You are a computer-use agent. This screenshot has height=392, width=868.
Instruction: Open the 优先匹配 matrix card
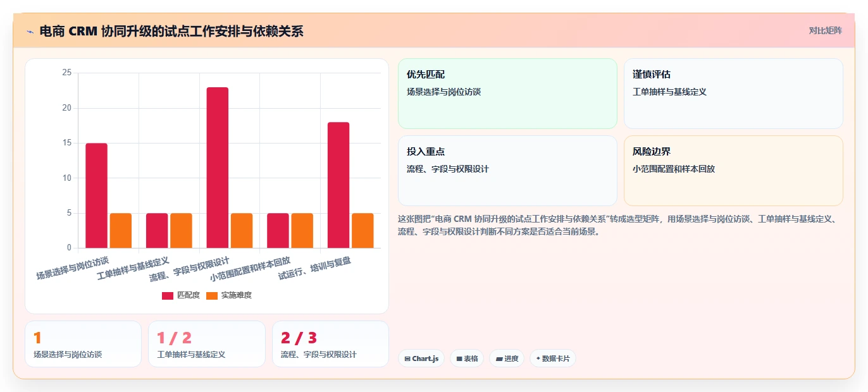[x=507, y=94]
